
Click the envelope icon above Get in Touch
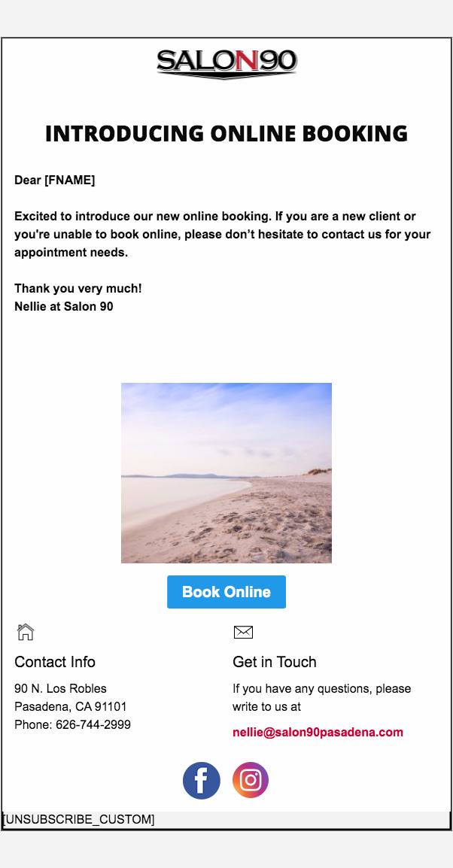pyautogui.click(x=243, y=632)
